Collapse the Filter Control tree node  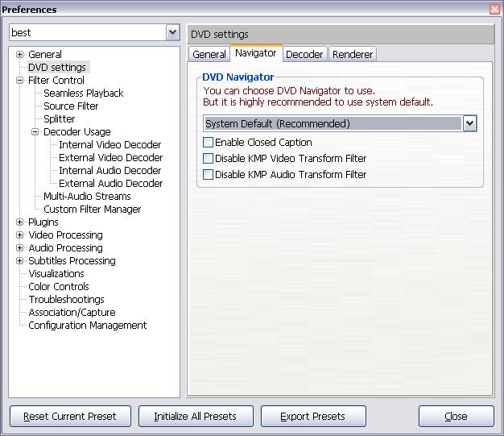20,81
